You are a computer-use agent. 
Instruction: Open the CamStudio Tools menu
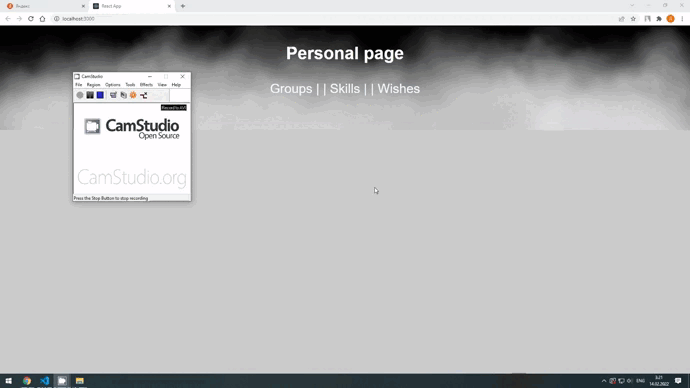[130, 84]
